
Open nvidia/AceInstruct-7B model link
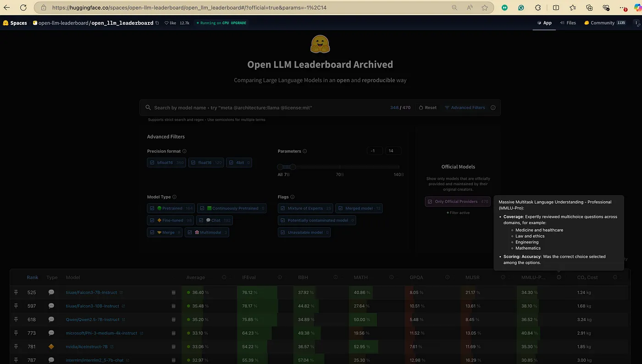(x=87, y=347)
